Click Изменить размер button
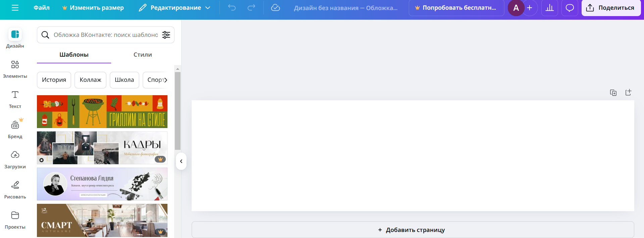The height and width of the screenshot is (238, 644). [x=93, y=8]
